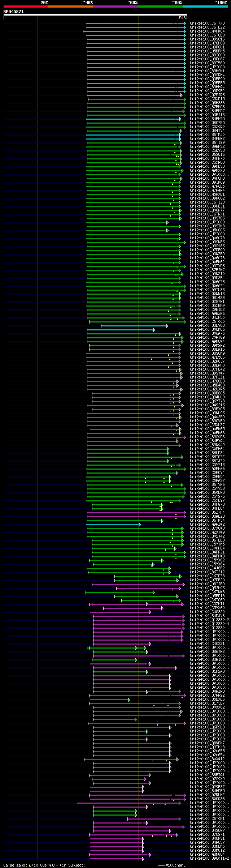Select hit UniRef100_Q6Z7F4
231x868 pixels.
coord(207,512)
